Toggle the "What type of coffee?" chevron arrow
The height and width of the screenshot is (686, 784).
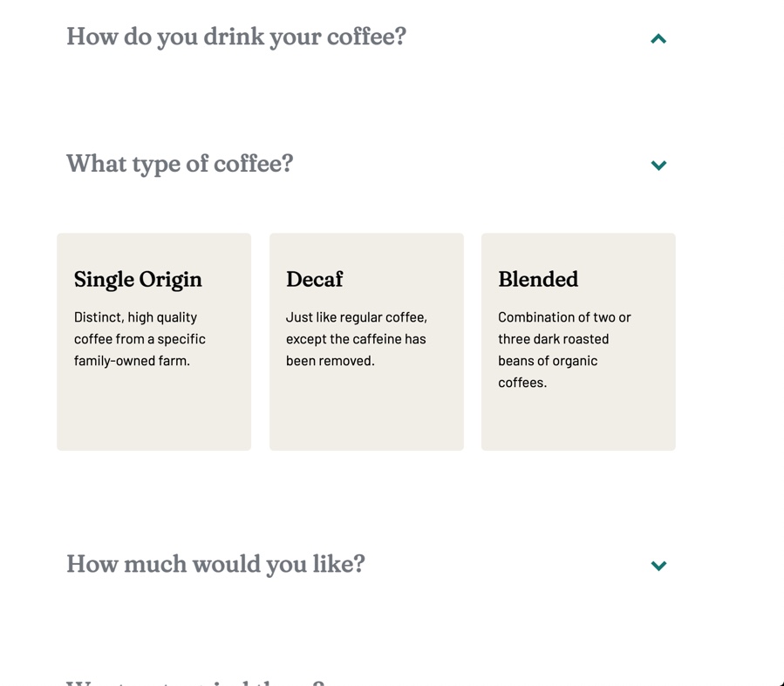click(658, 165)
